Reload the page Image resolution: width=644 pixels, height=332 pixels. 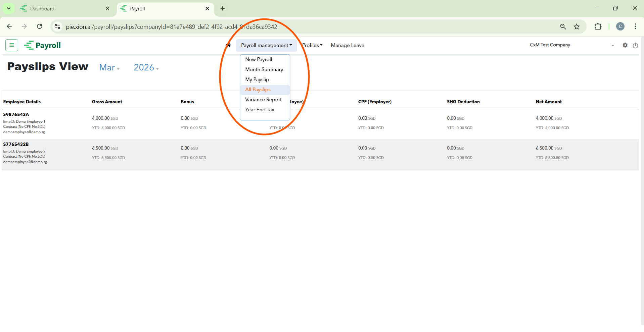40,26
